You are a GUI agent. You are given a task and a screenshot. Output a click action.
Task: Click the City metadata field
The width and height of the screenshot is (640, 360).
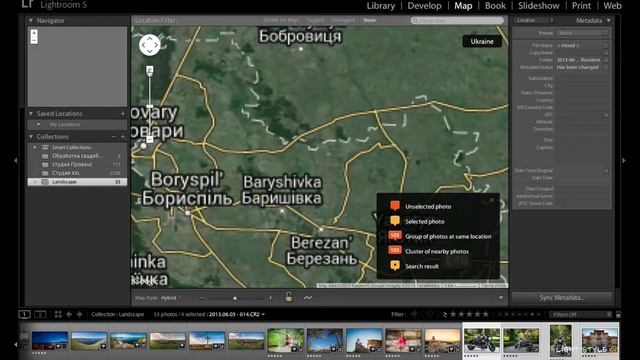point(582,85)
